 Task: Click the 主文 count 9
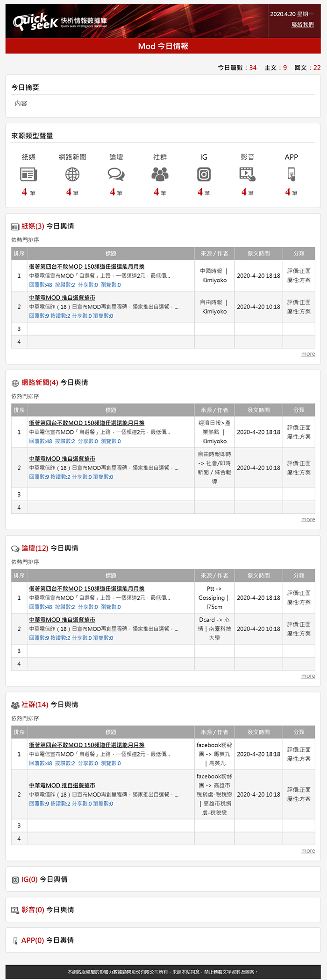click(x=285, y=68)
